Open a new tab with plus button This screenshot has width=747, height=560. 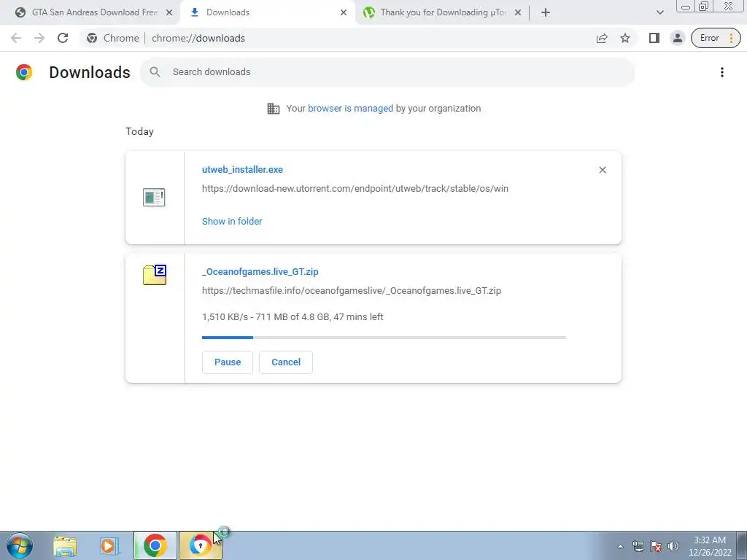coord(546,13)
